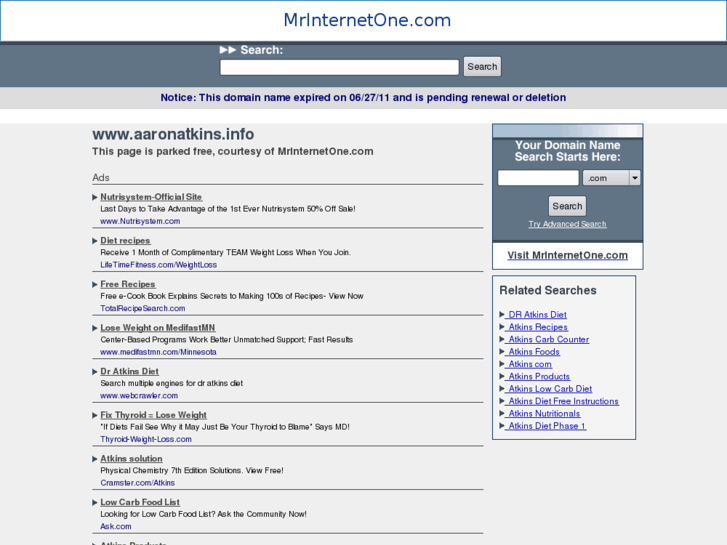Click the arrow bullet beside Atkins Carb Counter
The height and width of the screenshot is (545, 727).
point(502,339)
